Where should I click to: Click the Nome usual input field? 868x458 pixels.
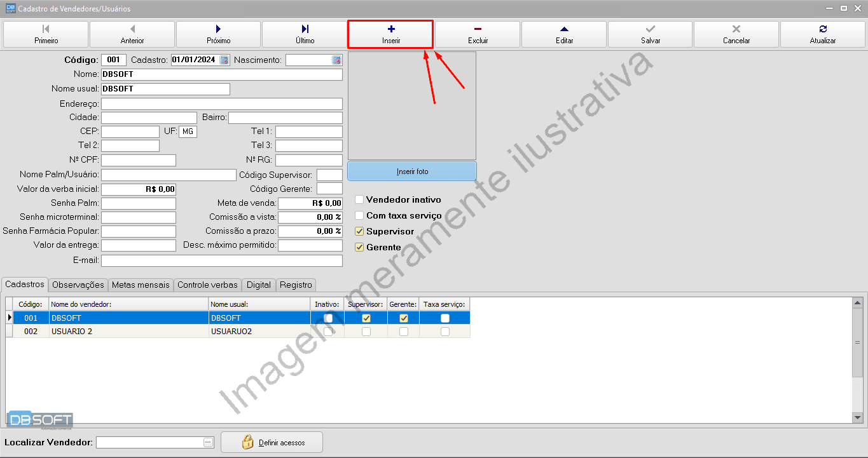[165, 89]
